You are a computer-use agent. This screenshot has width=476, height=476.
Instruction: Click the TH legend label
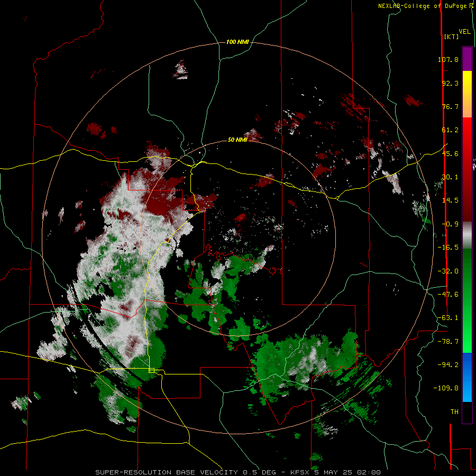454,412
